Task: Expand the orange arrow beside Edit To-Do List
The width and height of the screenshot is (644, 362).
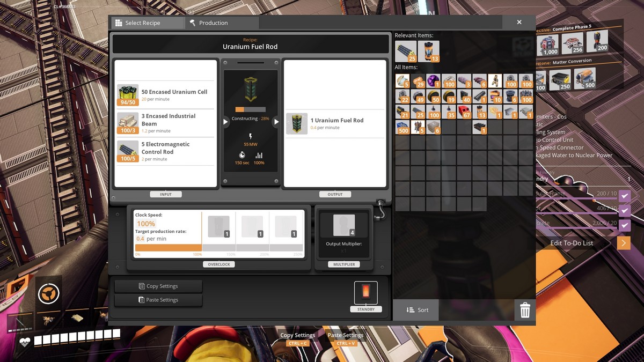Action: 623,243
